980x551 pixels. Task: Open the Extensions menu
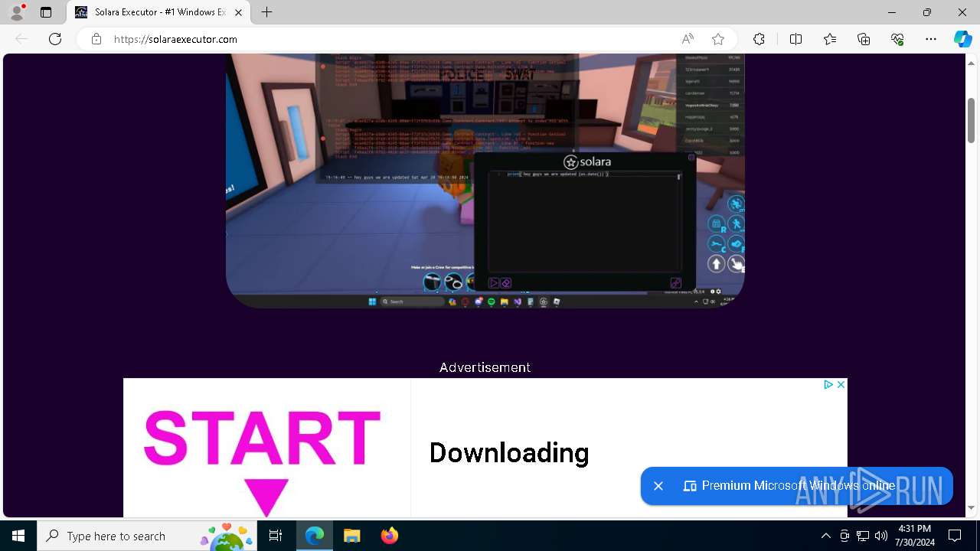click(x=759, y=39)
